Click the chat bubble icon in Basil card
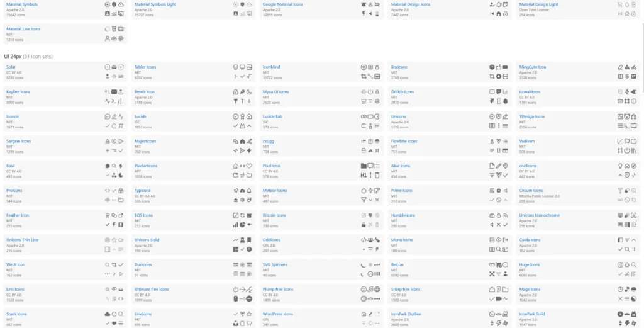The height and width of the screenshot is (328, 644). [x=108, y=166]
